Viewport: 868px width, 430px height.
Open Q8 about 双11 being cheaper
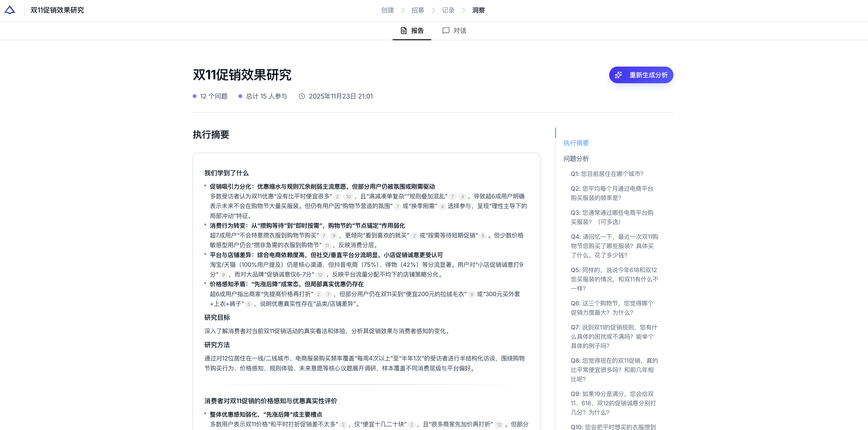(614, 370)
